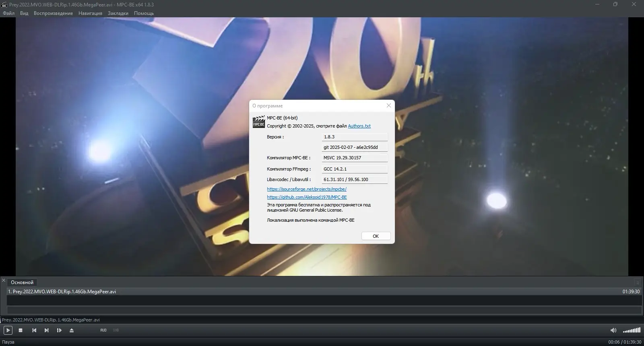Open the Помощь menu

tap(144, 13)
